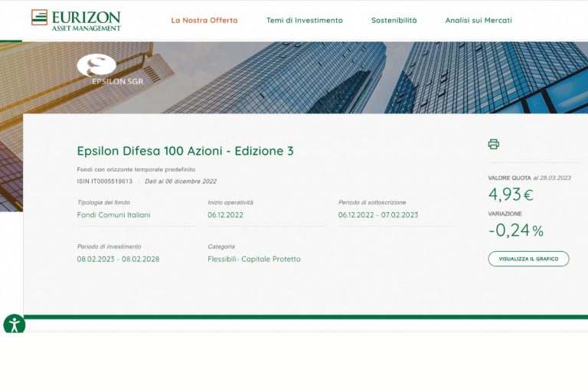Open La Nostra Offerta menu

(204, 20)
